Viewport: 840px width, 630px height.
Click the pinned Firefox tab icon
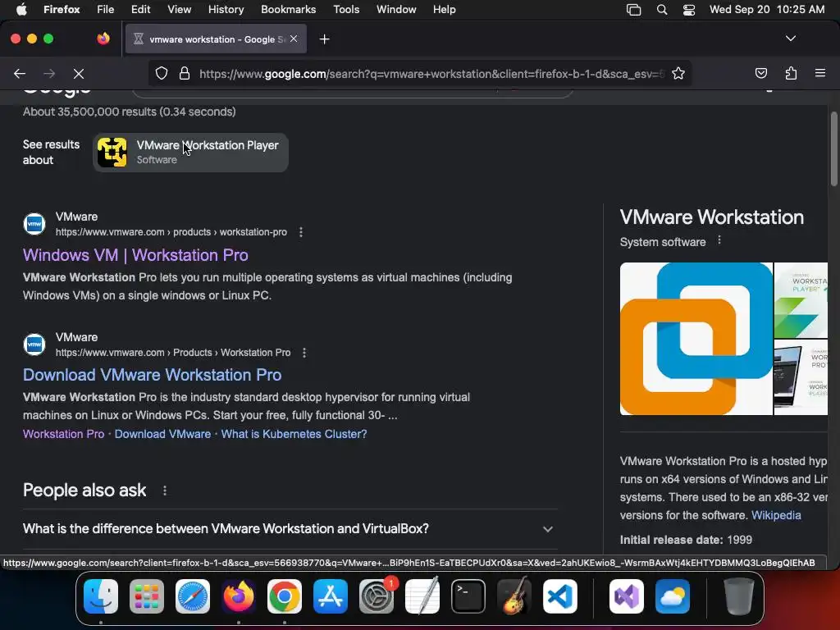coord(103,39)
